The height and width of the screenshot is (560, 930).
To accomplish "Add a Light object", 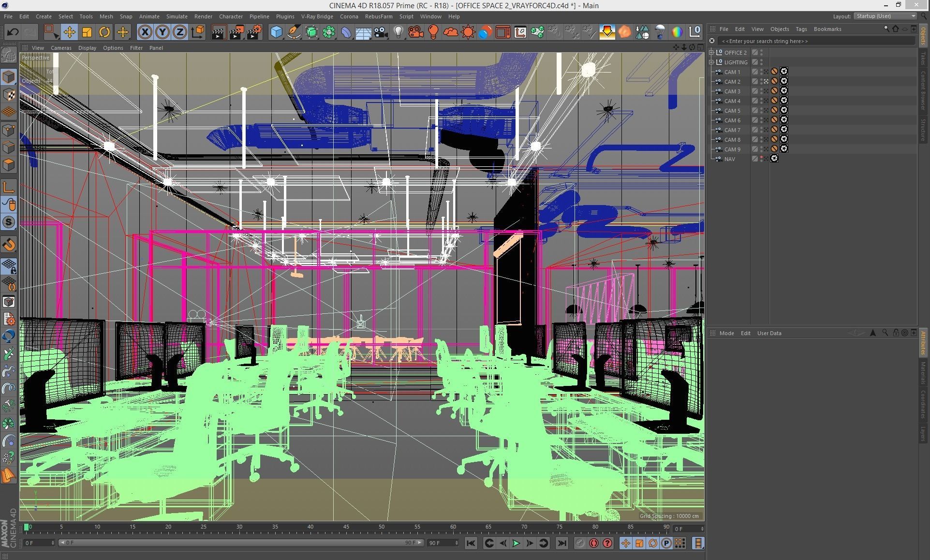I will tap(399, 32).
